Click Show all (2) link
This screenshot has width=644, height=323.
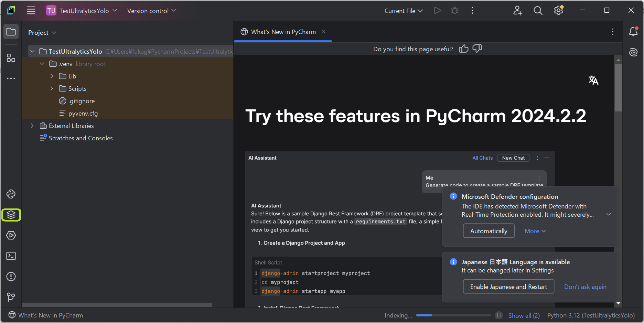coord(524,315)
